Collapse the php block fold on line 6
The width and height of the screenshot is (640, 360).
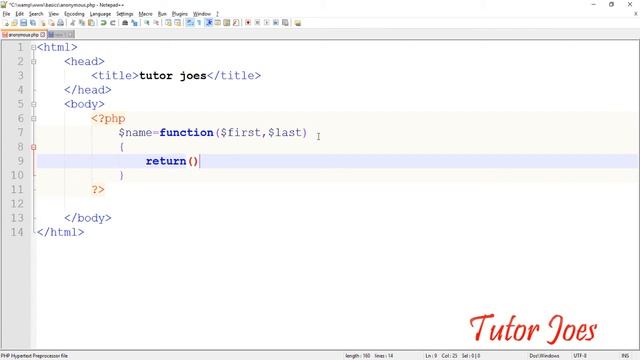33,118
